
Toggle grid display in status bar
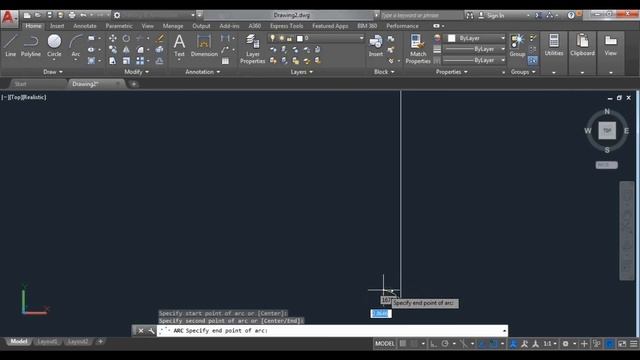pos(402,344)
